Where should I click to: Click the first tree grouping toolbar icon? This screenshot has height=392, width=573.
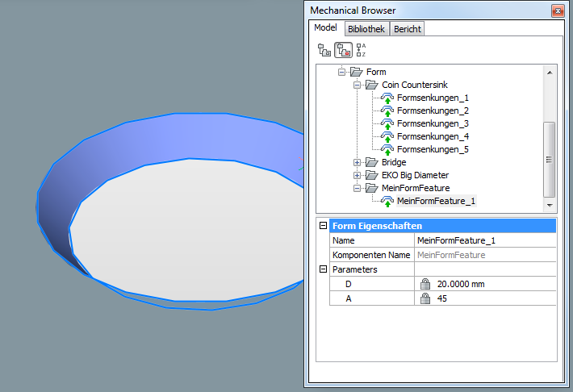324,50
